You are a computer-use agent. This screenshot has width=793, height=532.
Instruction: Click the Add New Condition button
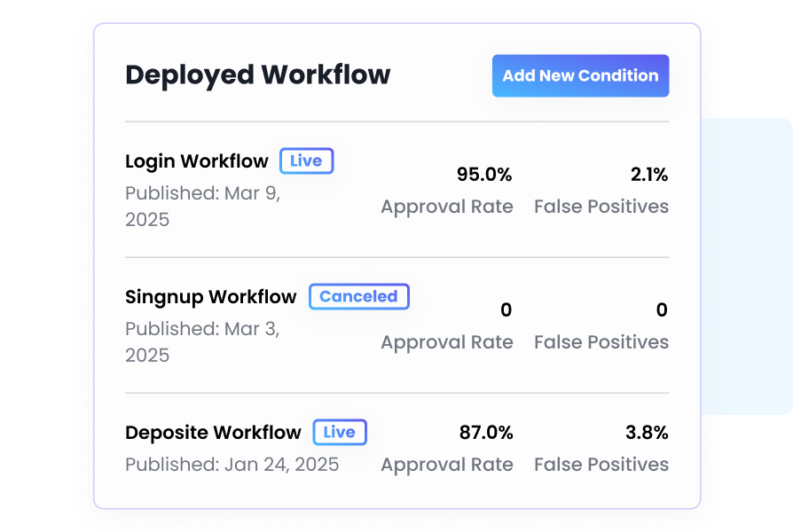580,76
